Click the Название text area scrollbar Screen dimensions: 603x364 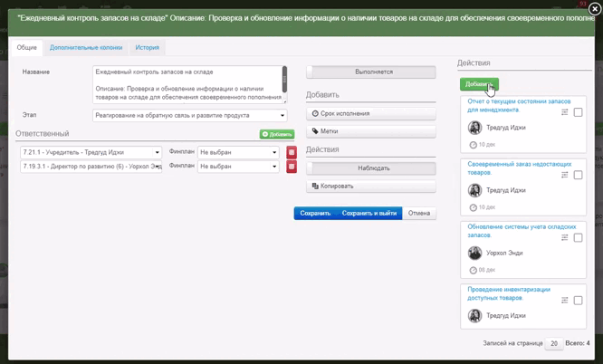284,80
